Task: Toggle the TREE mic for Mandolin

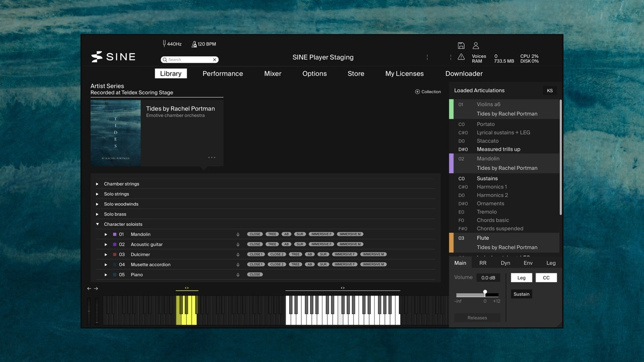Action: 272,234
